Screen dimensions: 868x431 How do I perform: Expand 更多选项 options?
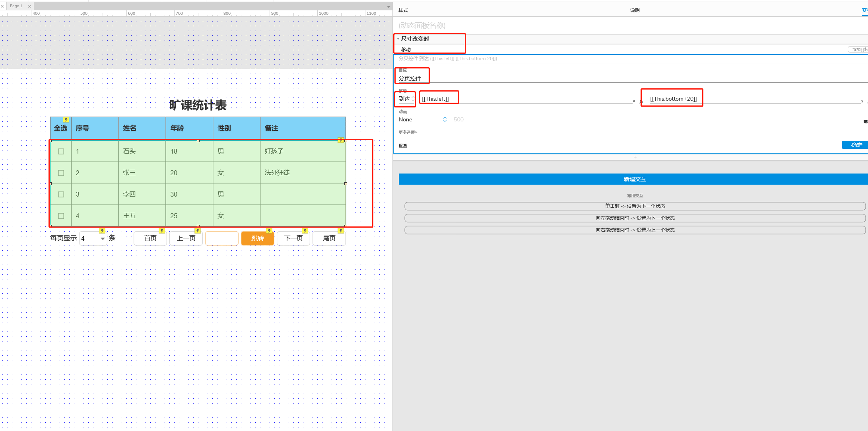coord(408,132)
